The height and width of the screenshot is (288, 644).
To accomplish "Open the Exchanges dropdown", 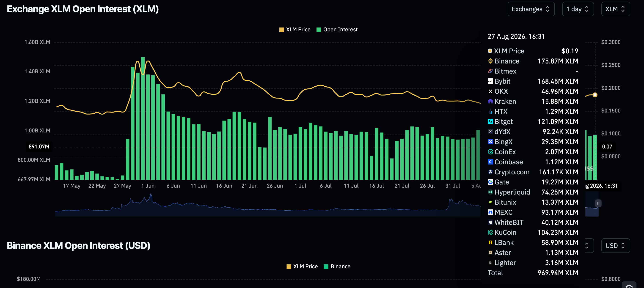I will [x=531, y=9].
